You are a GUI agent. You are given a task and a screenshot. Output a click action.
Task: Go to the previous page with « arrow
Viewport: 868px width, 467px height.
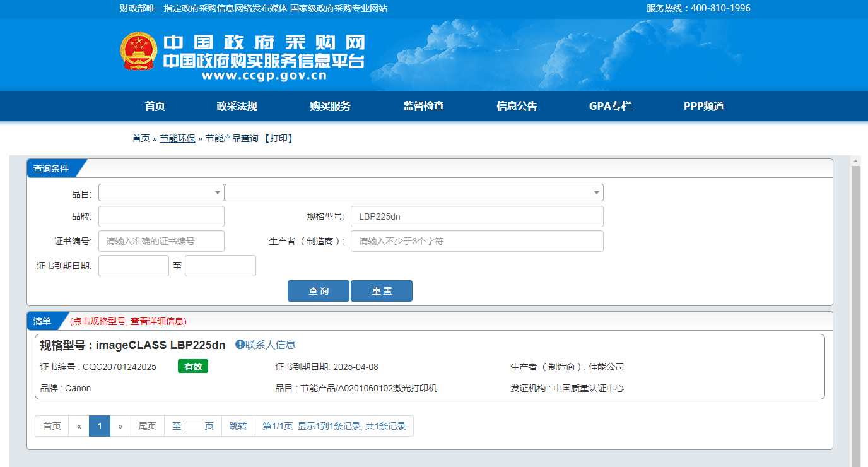(79, 426)
